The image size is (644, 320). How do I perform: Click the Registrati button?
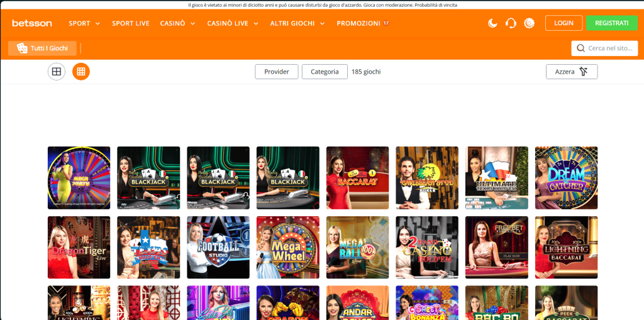[611, 23]
